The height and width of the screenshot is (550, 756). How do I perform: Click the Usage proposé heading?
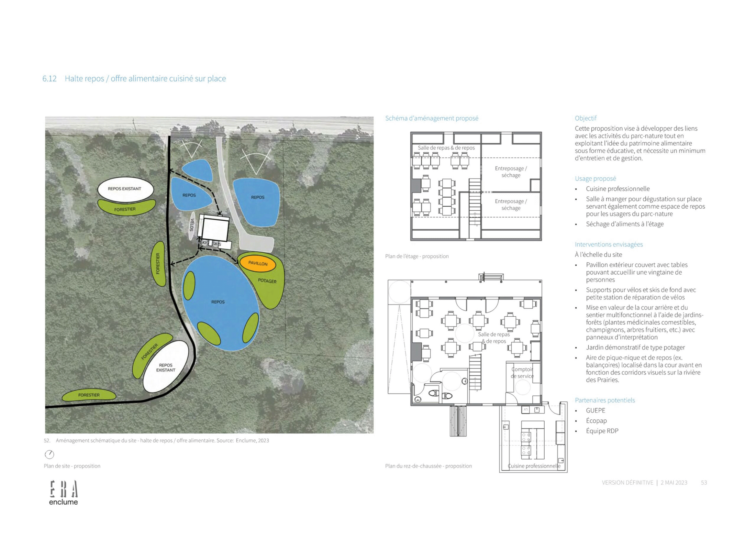pyautogui.click(x=595, y=178)
